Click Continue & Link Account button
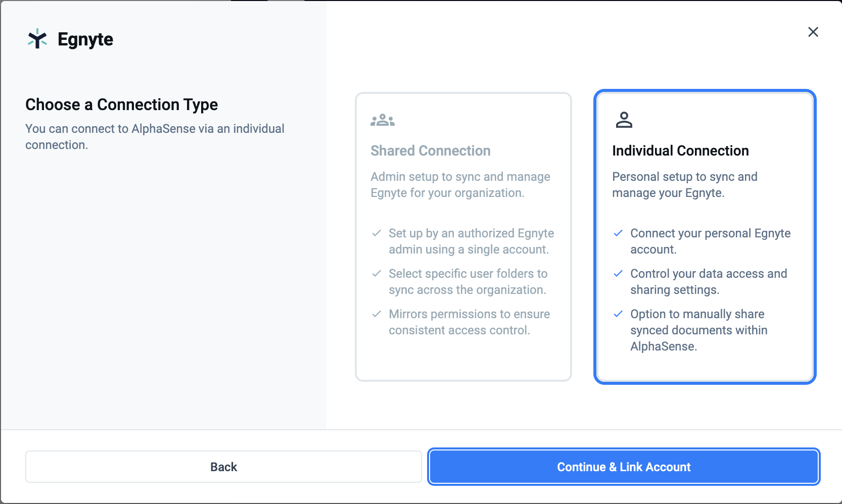Screen dimensions: 842x504 coord(624,467)
